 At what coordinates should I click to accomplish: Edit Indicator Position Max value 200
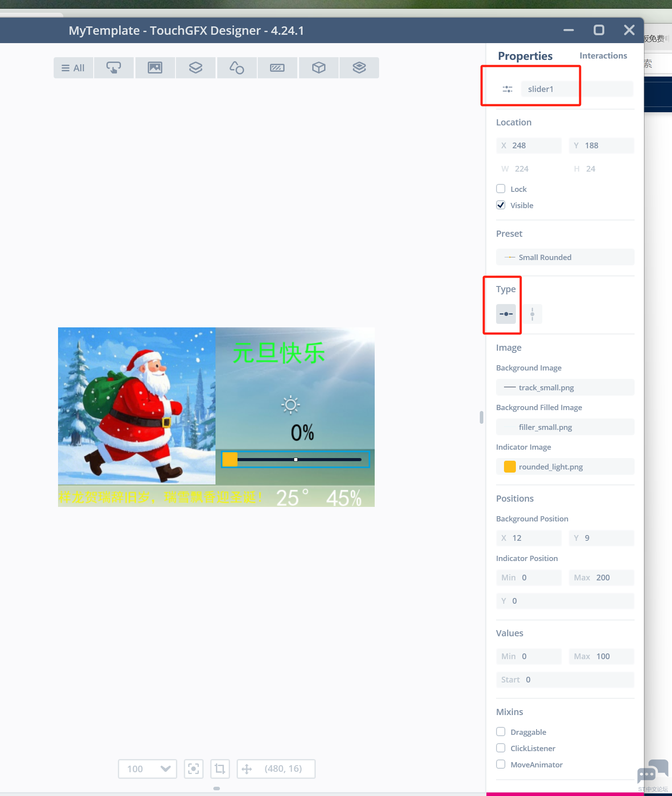[602, 577]
